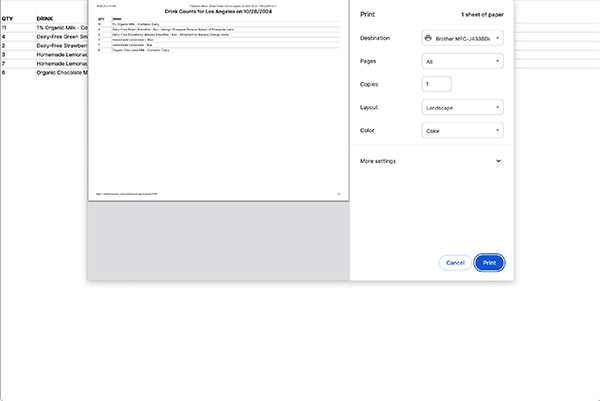600x401 pixels.
Task: Open the Layout dropdown showing Landscape
Action: click(462, 108)
